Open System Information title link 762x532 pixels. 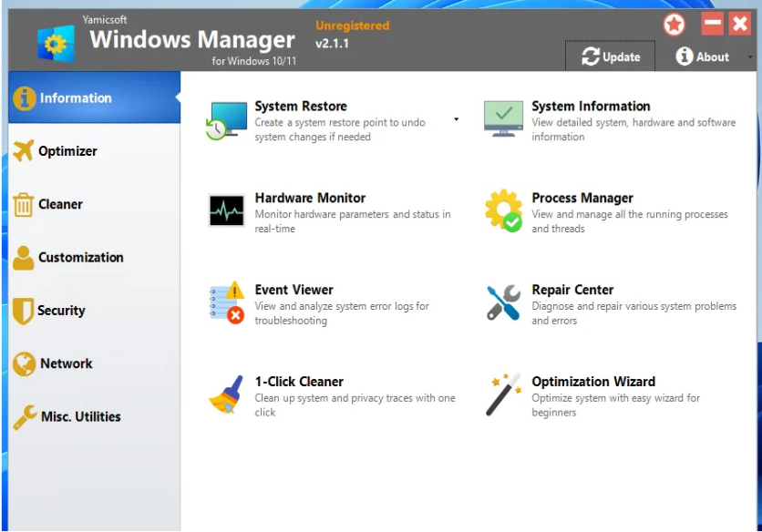click(x=591, y=106)
